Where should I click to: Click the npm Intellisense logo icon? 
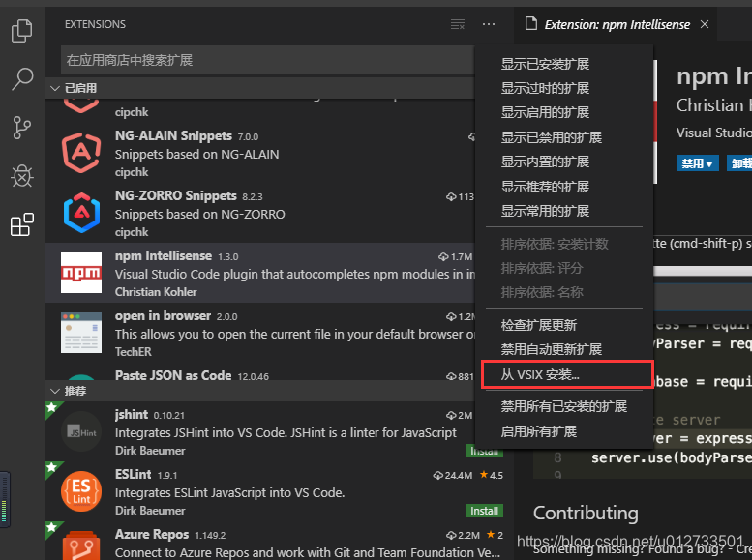tap(81, 273)
